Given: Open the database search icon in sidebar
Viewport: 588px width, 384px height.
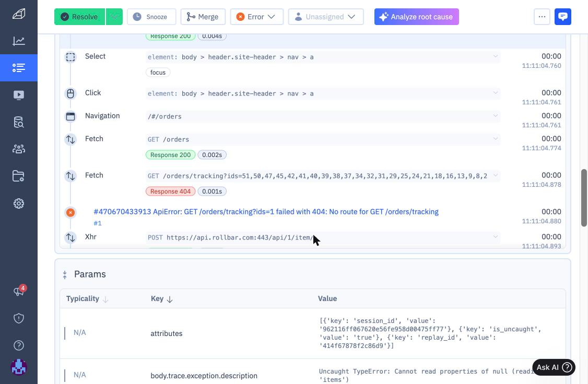Looking at the screenshot, I should coord(19,122).
